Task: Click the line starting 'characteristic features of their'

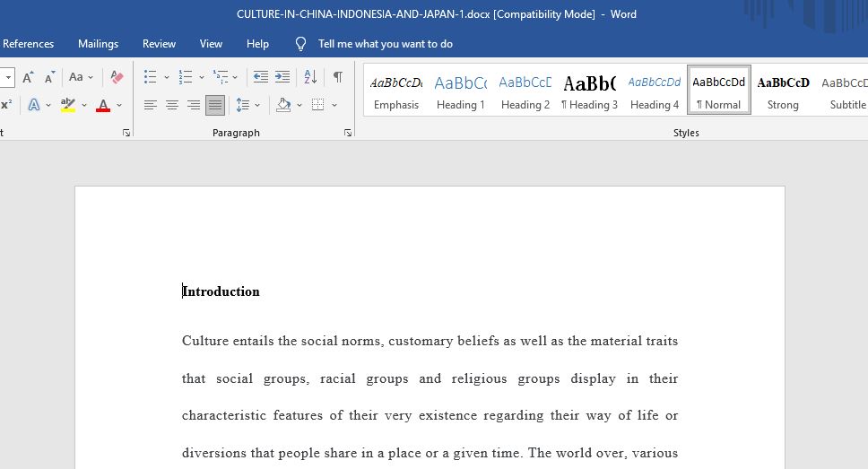Action: [x=430, y=415]
